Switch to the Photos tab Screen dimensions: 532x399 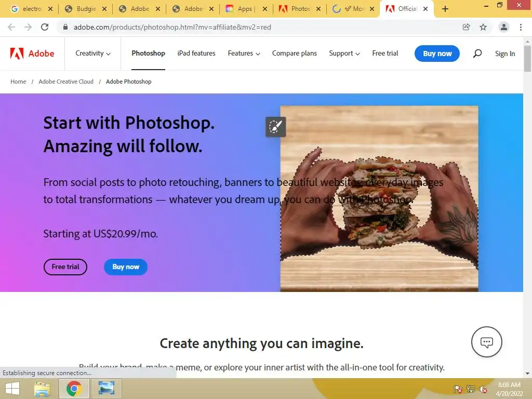pyautogui.click(x=299, y=9)
